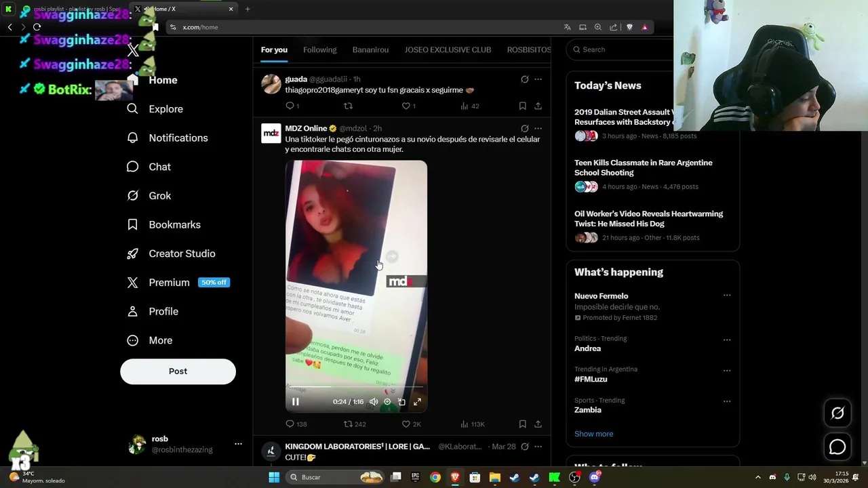This screenshot has height=488, width=868.
Task: Open more options for #FMLuzu trend
Action: (727, 371)
